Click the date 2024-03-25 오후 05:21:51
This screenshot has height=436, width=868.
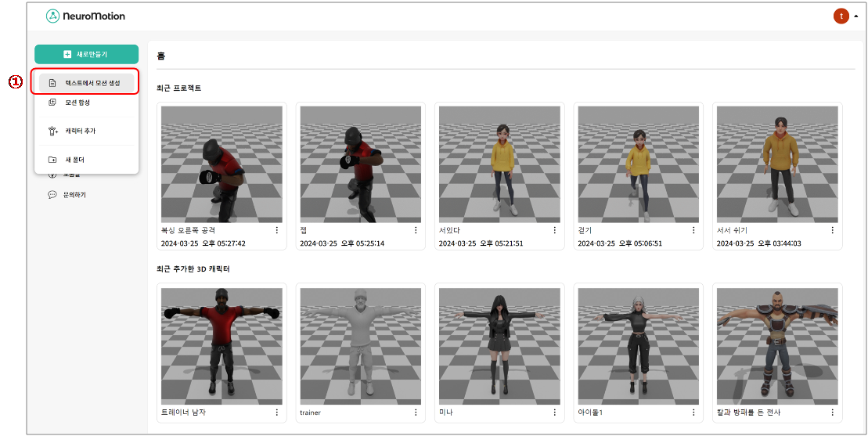pyautogui.click(x=481, y=243)
